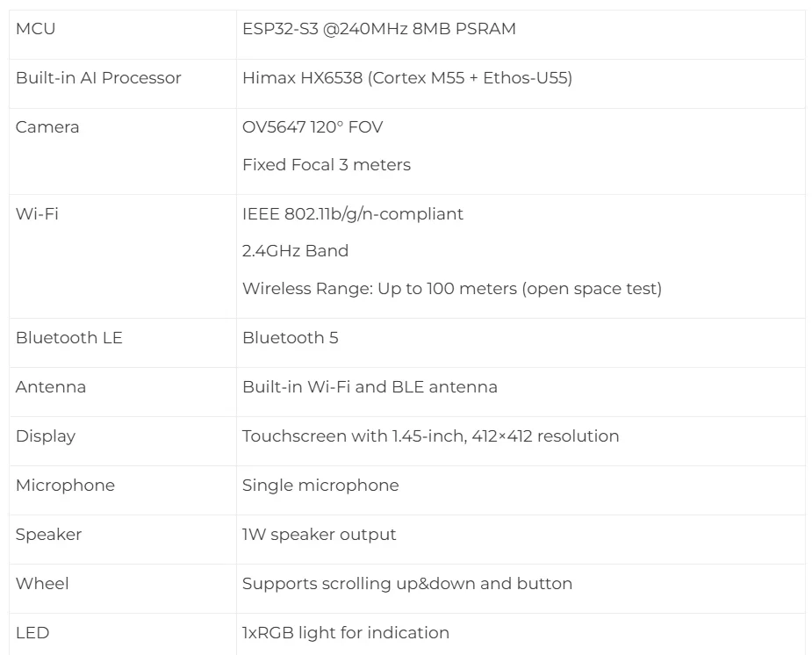The height and width of the screenshot is (655, 812).
Task: Select the OV5647 120° FOV text
Action: pos(313,127)
